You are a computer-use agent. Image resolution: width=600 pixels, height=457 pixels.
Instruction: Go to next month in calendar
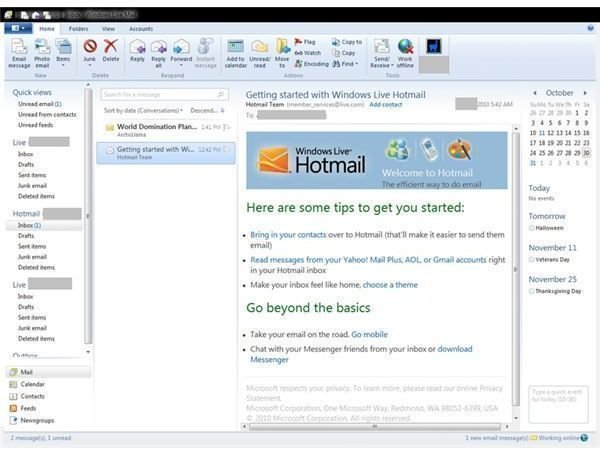pos(585,93)
